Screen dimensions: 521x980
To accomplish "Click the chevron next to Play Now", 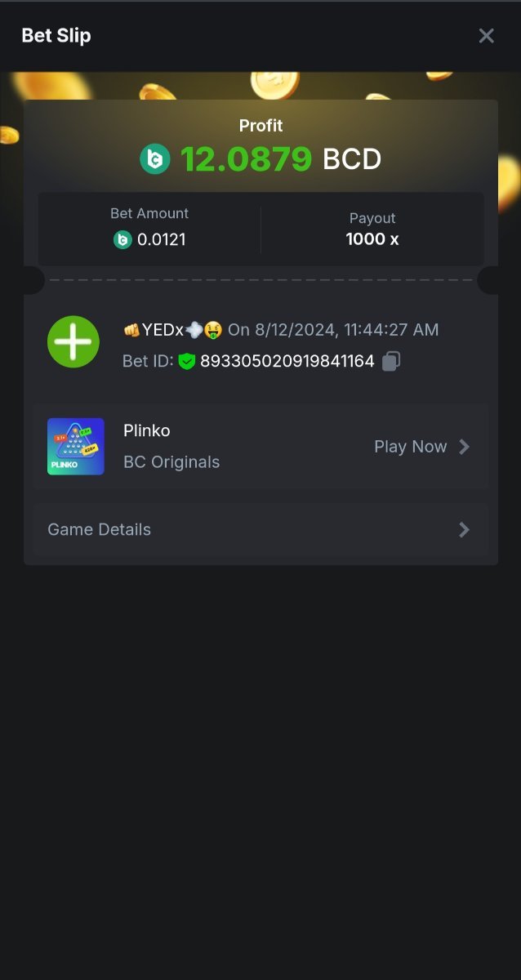I will pos(464,447).
